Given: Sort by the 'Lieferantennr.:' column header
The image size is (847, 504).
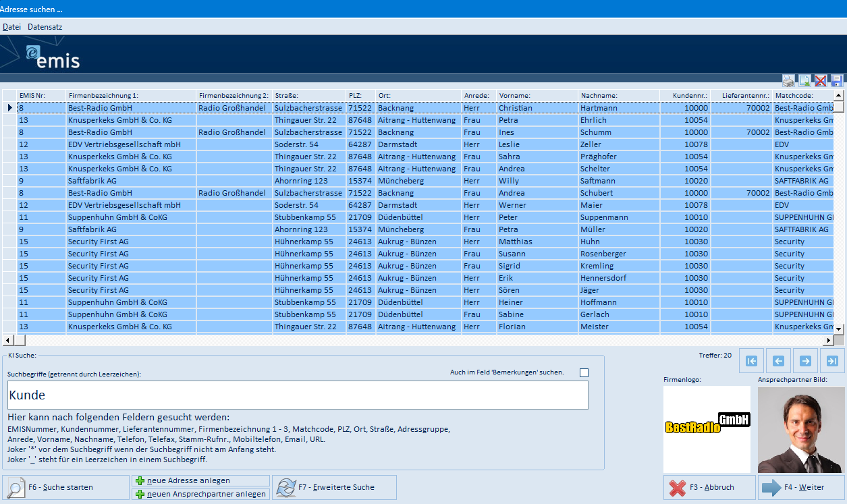Looking at the screenshot, I should 742,96.
